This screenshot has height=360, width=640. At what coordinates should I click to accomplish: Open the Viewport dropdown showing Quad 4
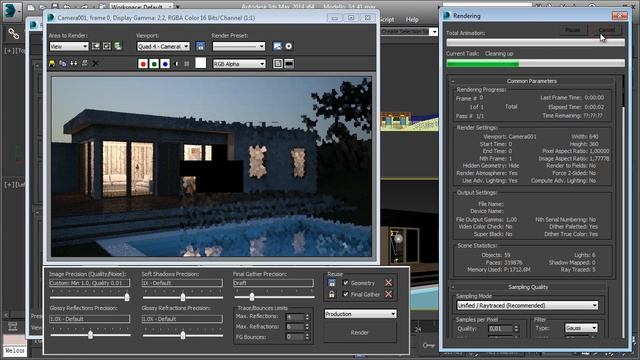(x=163, y=47)
